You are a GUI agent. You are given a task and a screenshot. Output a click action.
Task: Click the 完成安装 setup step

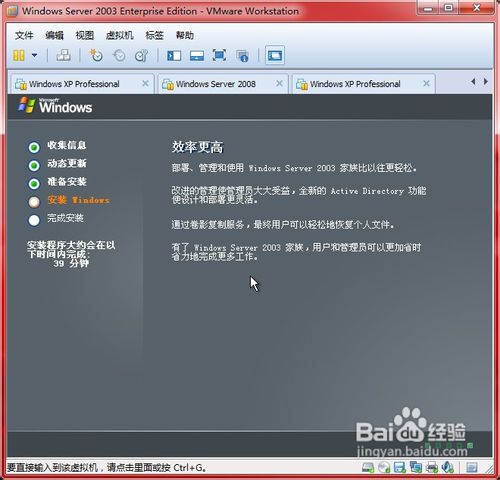coord(65,218)
